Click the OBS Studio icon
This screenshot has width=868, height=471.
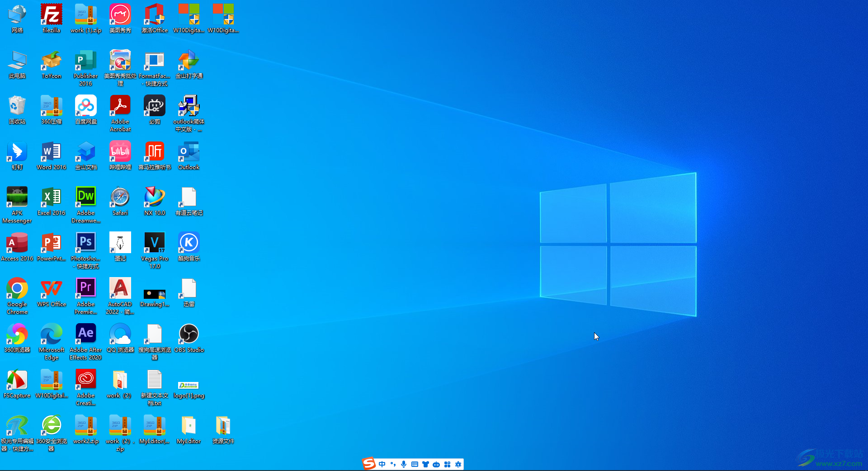(x=189, y=334)
